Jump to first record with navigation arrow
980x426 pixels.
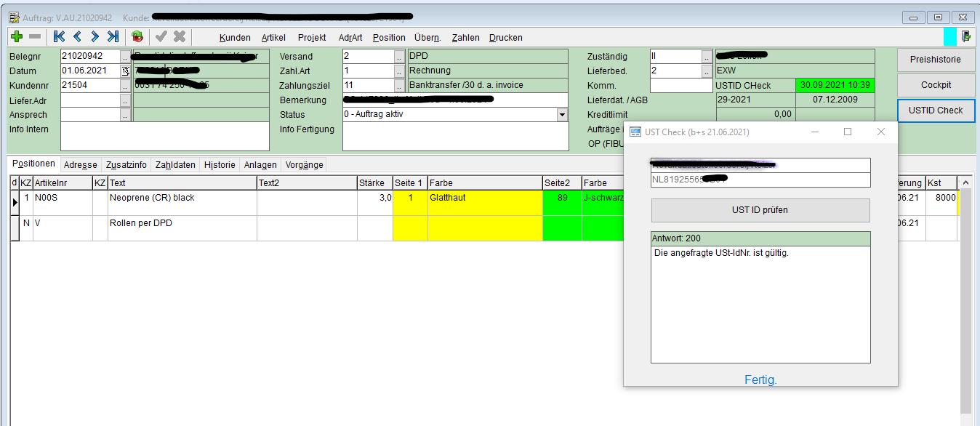[x=60, y=36]
